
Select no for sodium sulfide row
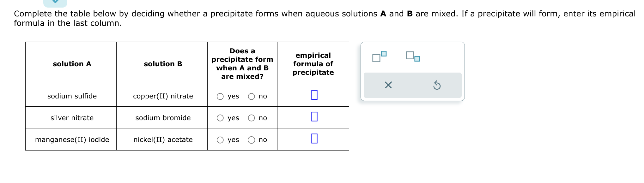pos(251,97)
